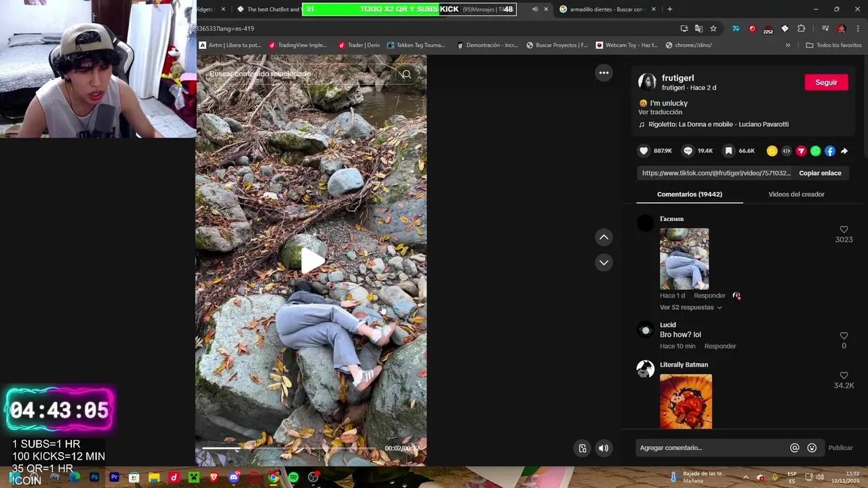Expand Ver 52 respuestas

(690, 307)
